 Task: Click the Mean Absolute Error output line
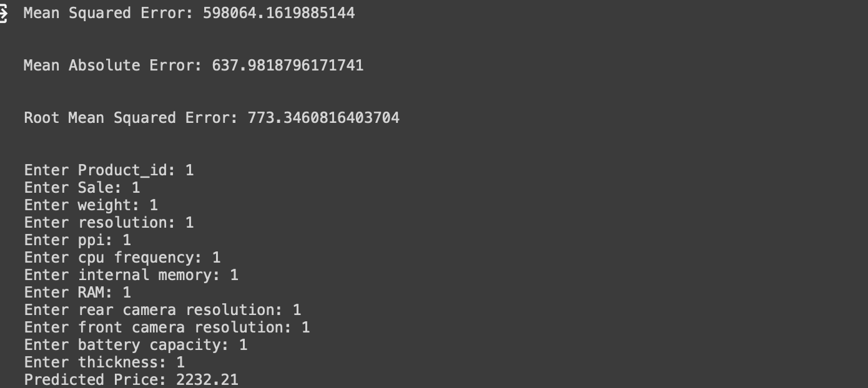pyautogui.click(x=194, y=65)
